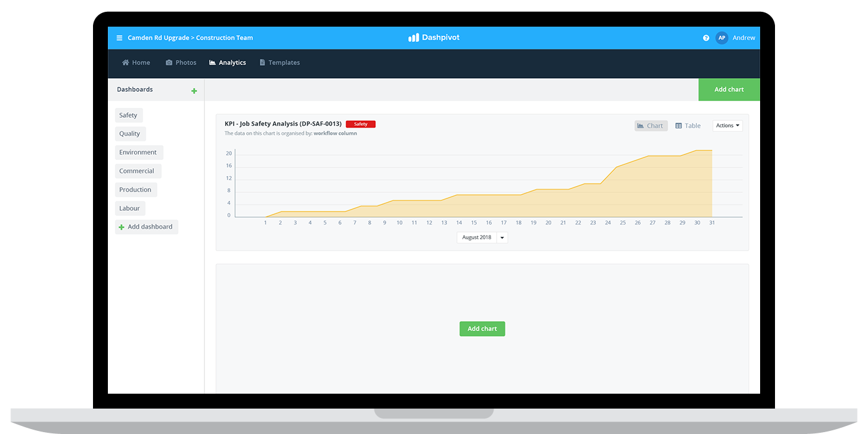Click the red Safety tag
This screenshot has height=434, width=868.
click(x=361, y=124)
